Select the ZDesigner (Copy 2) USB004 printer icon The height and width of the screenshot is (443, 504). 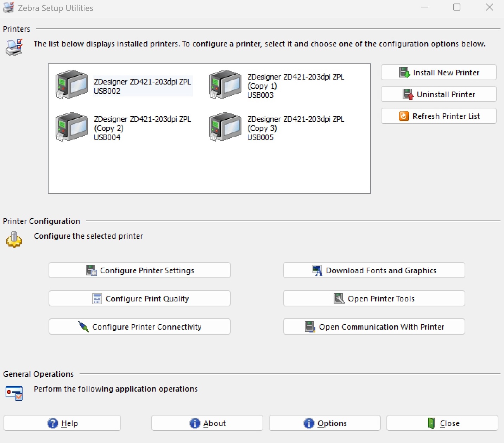click(x=72, y=127)
